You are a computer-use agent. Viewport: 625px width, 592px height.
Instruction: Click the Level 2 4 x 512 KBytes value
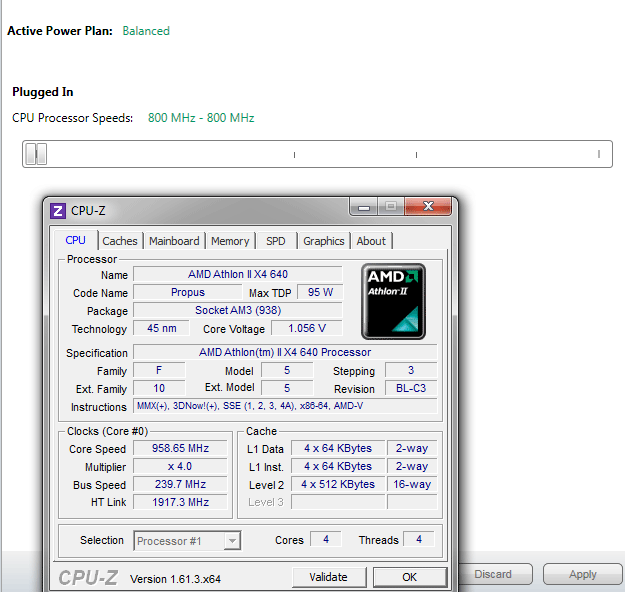click(338, 484)
